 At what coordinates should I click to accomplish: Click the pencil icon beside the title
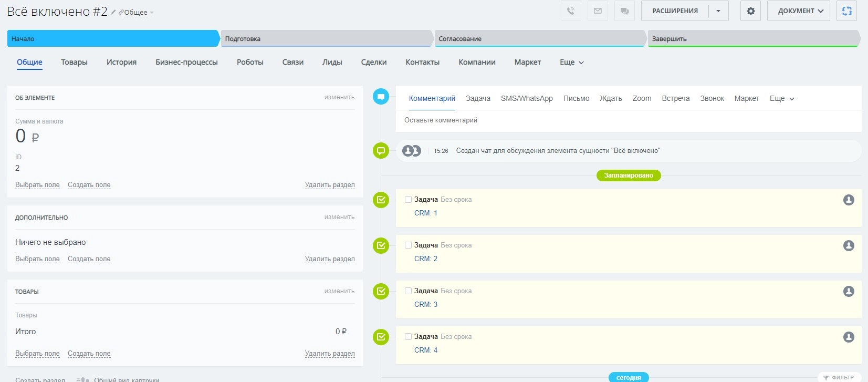(x=113, y=12)
